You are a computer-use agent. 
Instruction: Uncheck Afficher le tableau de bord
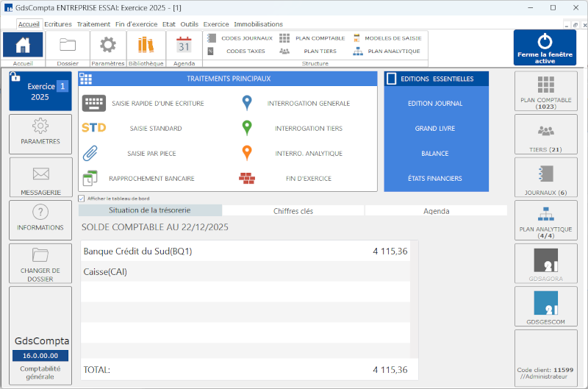click(x=82, y=198)
